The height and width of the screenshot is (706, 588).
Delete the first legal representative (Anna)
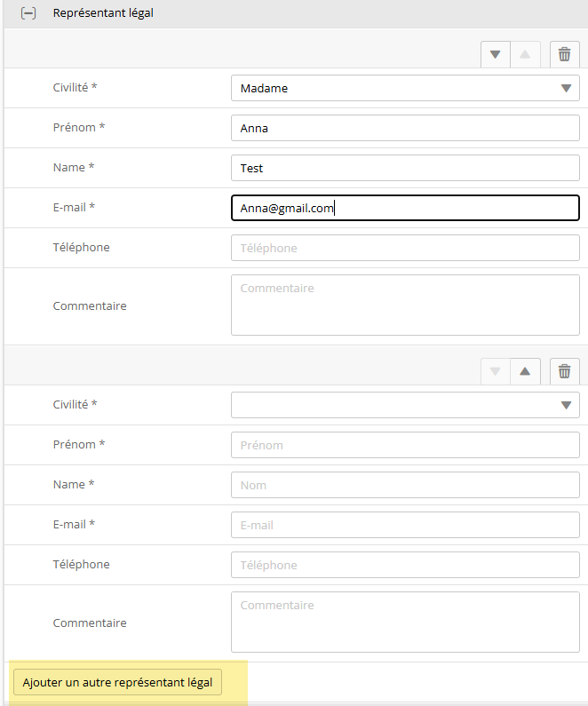coord(565,54)
